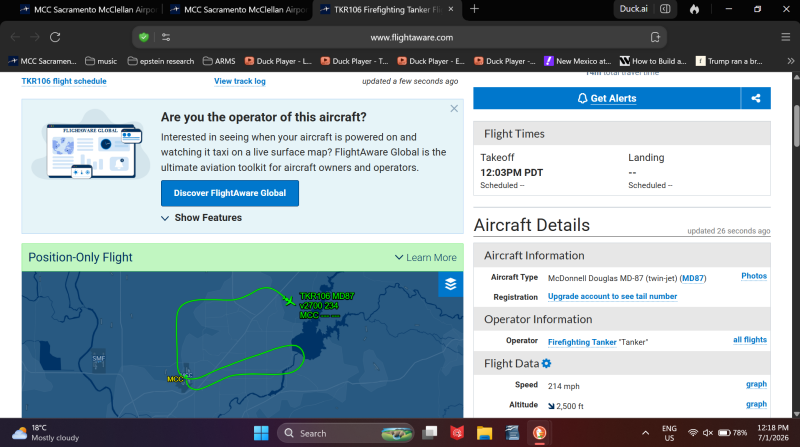Go forward with the browser forward arrow

[x=35, y=37]
